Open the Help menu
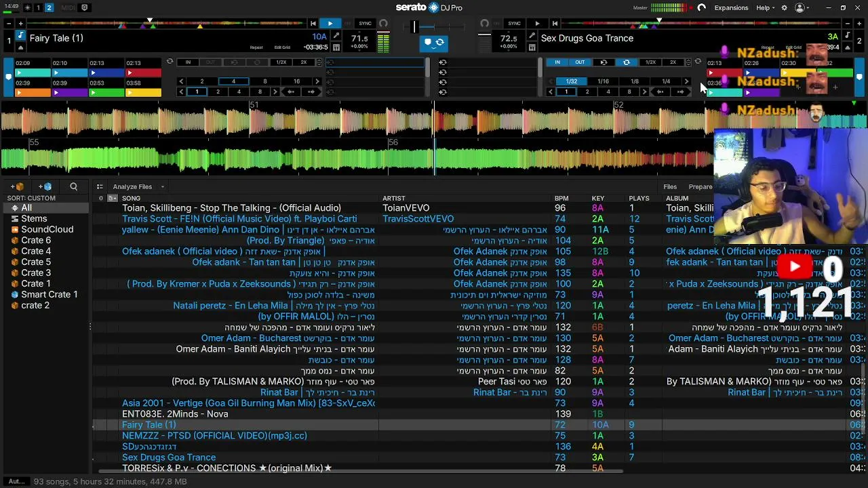 pyautogui.click(x=766, y=7)
